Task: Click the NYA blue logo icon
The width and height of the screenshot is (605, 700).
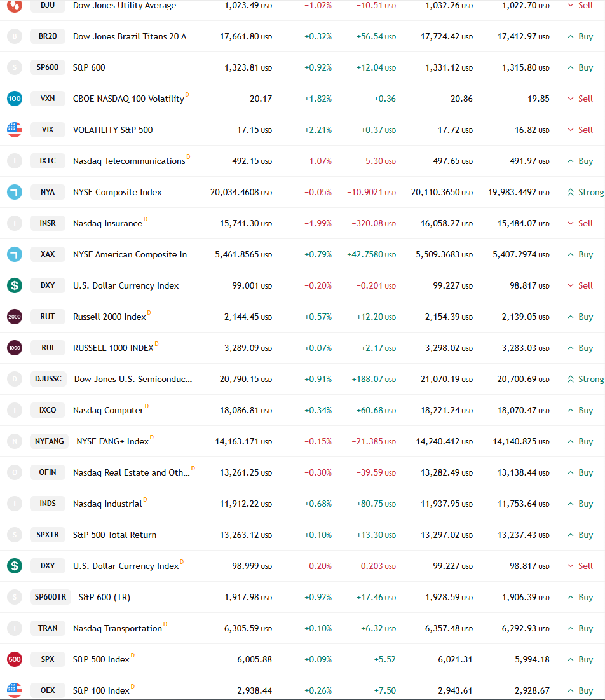Action: pos(15,192)
